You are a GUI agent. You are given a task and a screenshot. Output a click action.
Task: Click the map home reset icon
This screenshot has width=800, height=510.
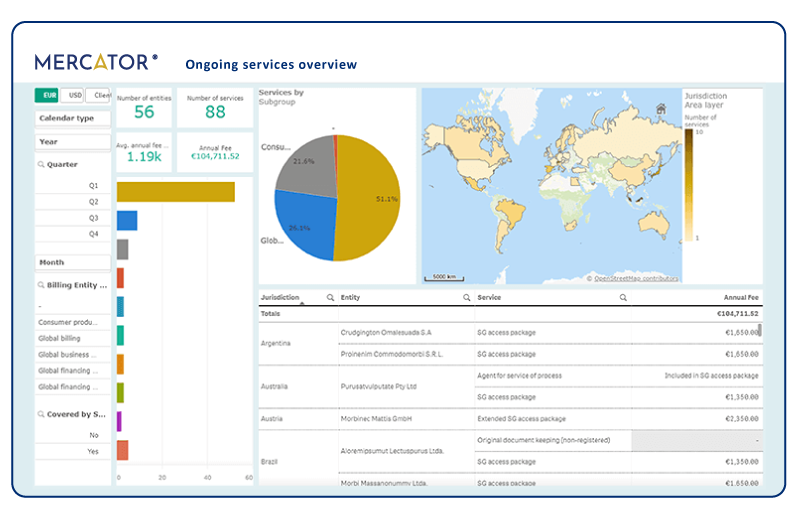click(661, 109)
